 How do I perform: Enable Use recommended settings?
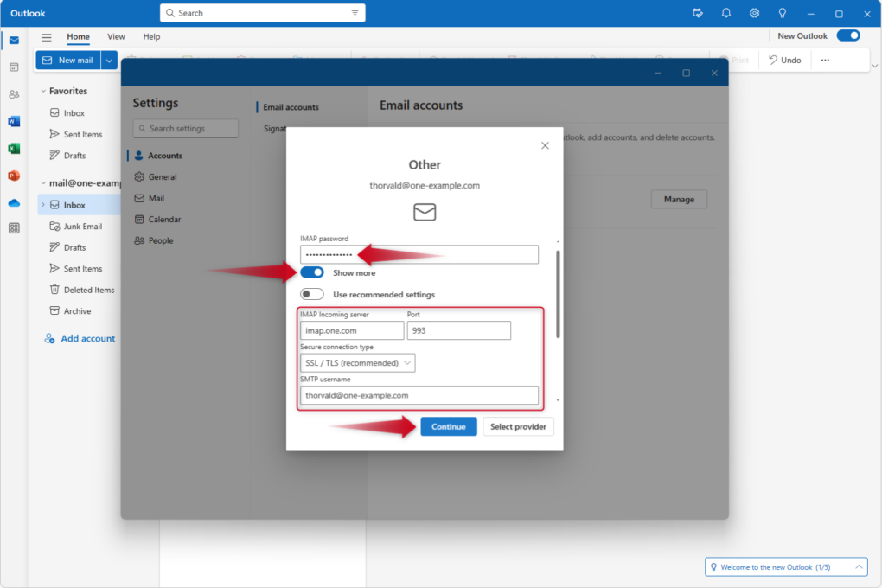[x=310, y=294]
